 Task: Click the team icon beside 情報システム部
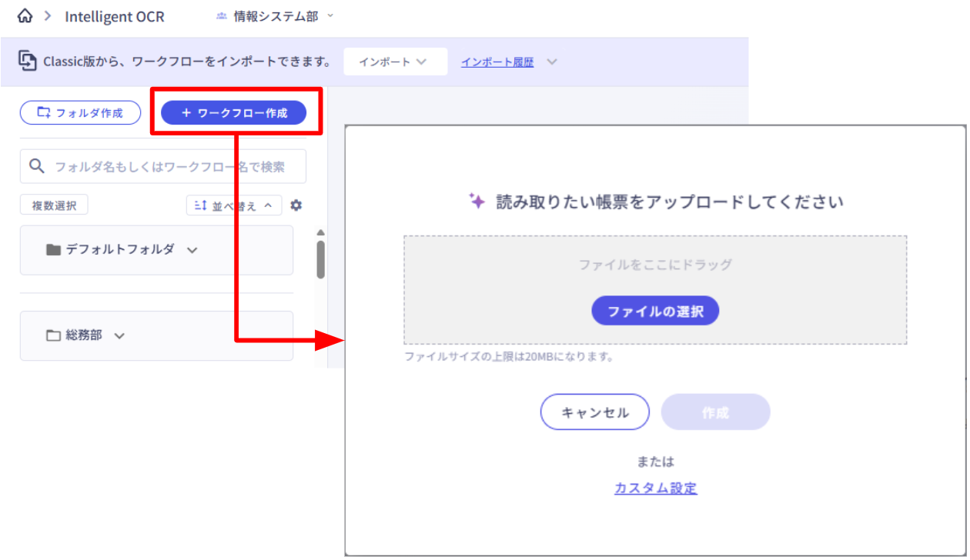[x=222, y=16]
